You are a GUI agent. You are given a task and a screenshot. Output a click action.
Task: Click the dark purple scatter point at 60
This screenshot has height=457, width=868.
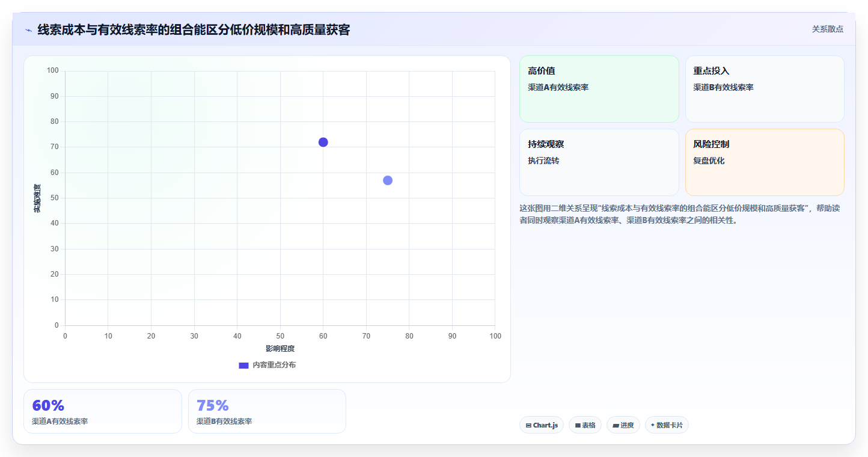[323, 142]
